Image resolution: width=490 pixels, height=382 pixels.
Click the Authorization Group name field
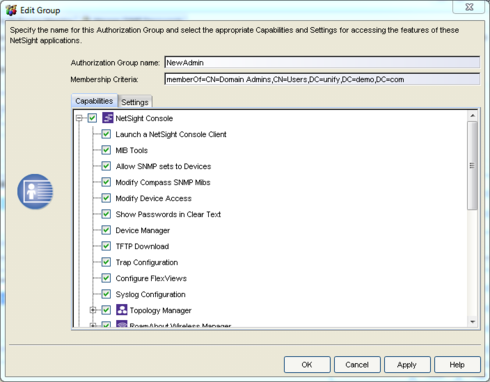pos(322,62)
